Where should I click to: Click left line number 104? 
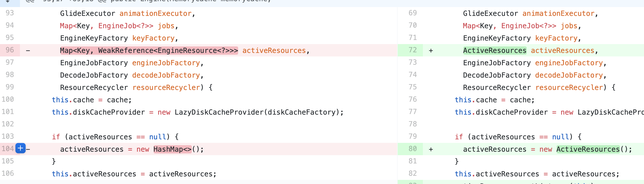point(8,149)
